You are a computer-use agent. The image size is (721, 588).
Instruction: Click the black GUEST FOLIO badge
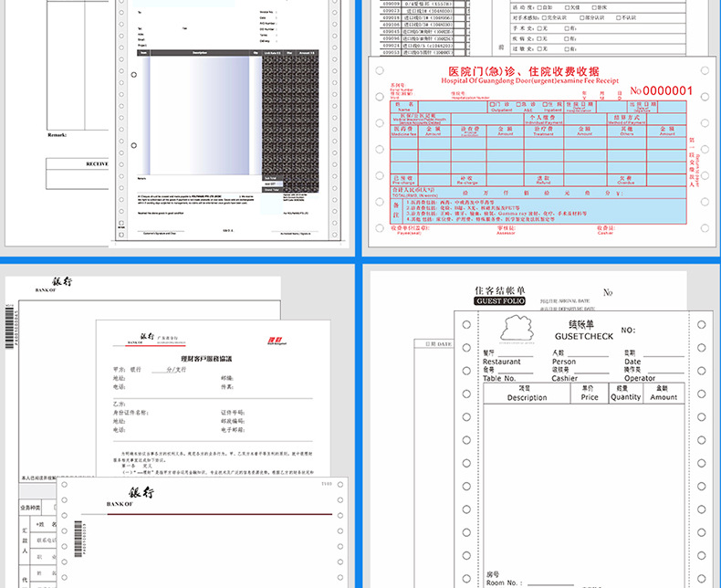(500, 301)
